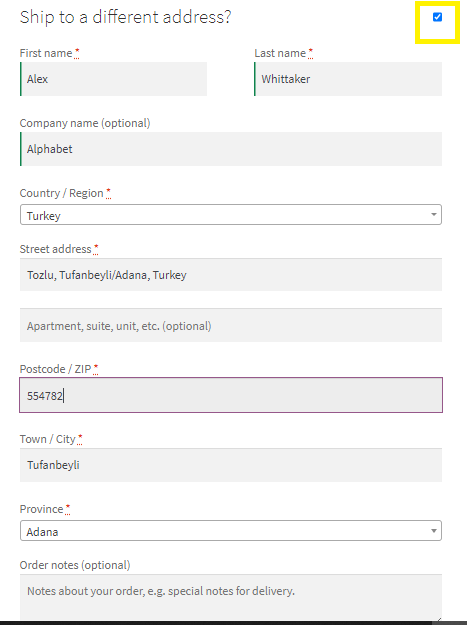467x625 pixels.
Task: Click the Order notes text area
Action: (x=231, y=597)
